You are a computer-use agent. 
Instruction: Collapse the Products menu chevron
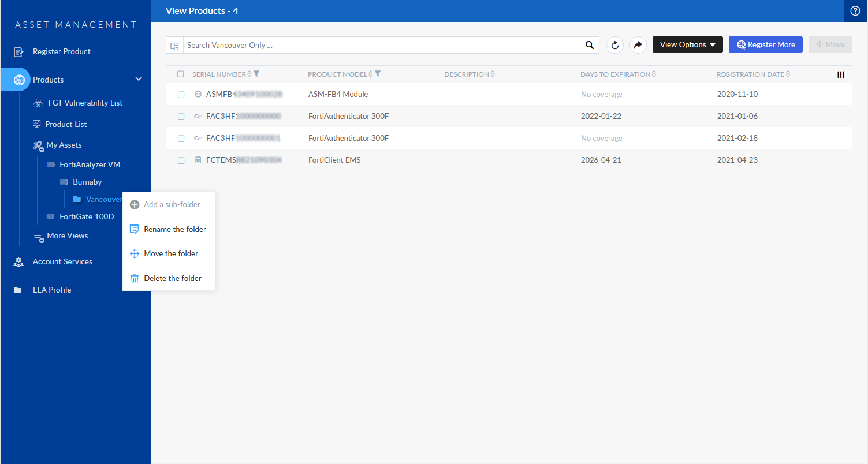click(139, 79)
